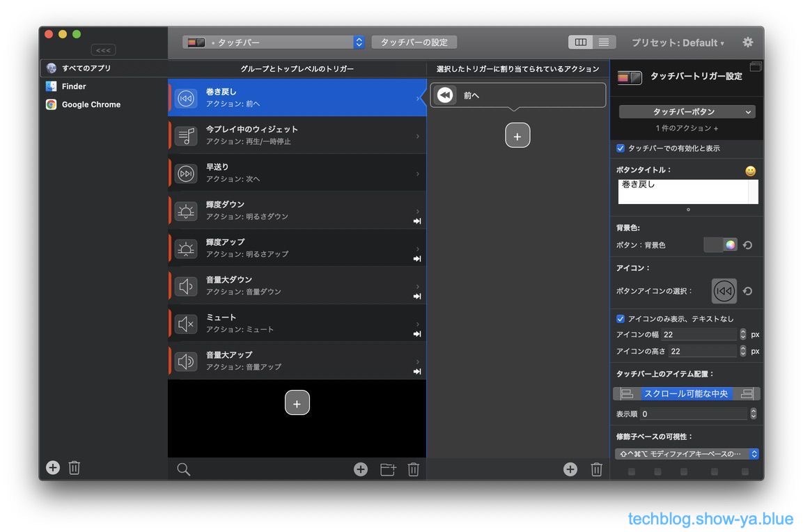Switch to list view layout icon
803x532 pixels.
pos(603,42)
